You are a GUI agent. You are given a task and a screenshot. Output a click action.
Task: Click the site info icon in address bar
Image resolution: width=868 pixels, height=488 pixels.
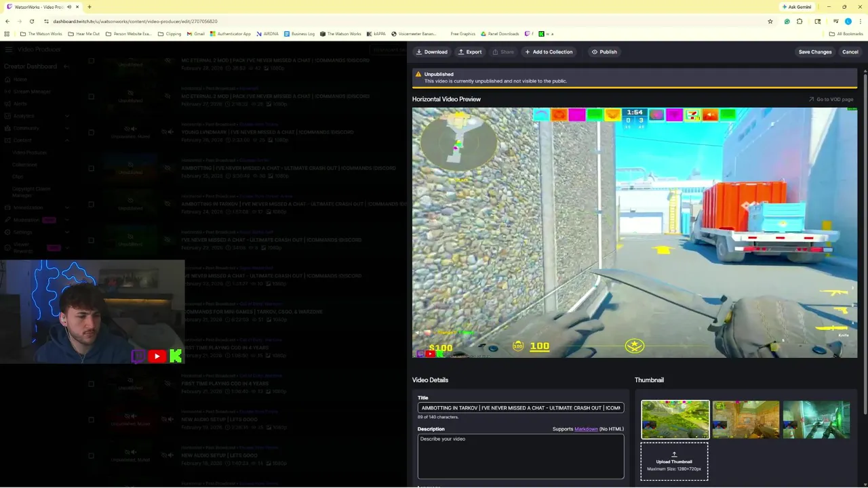[x=46, y=21]
